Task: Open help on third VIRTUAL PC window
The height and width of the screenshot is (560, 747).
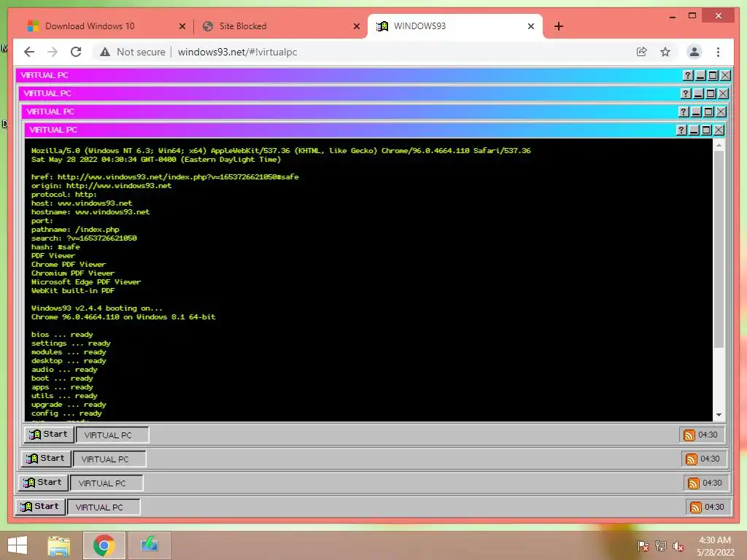Action: pos(684,112)
